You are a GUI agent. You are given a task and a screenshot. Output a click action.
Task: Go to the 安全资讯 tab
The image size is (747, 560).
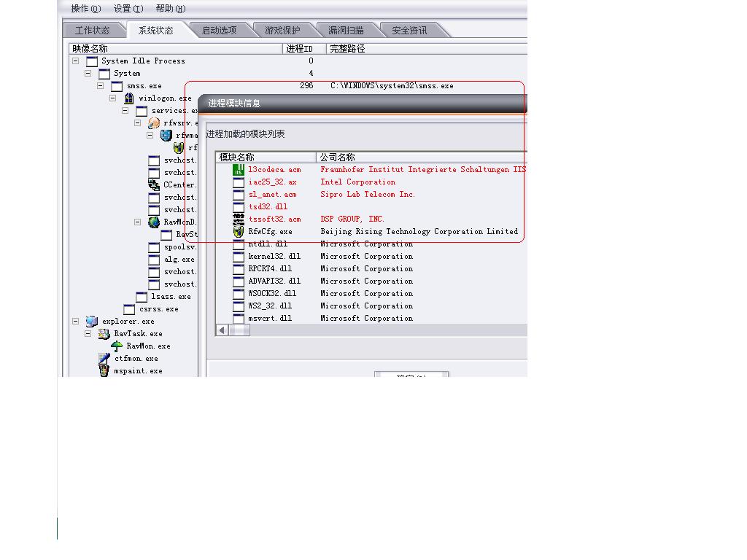click(409, 31)
